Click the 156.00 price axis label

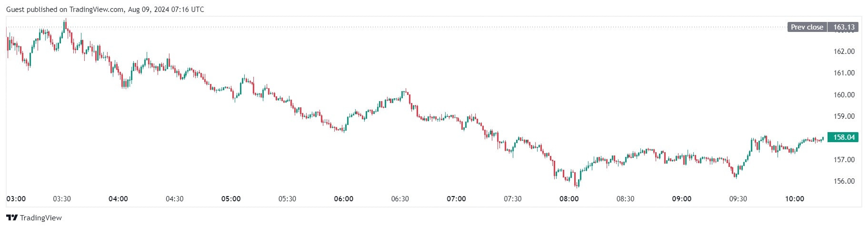click(844, 181)
